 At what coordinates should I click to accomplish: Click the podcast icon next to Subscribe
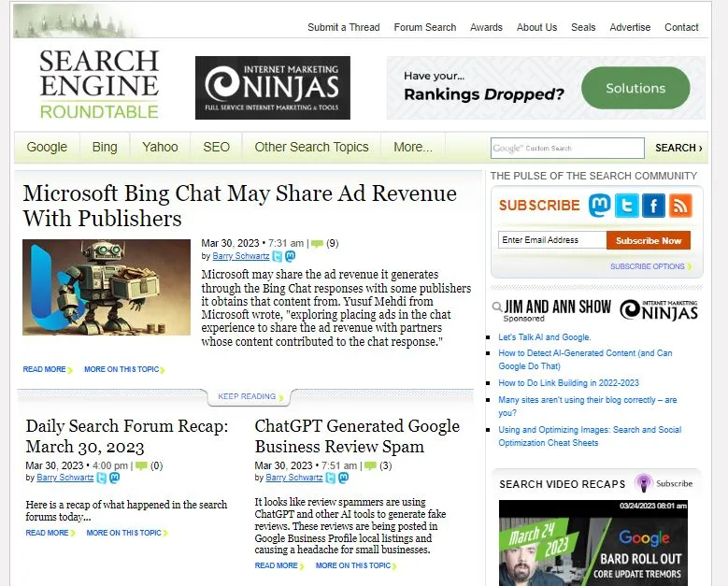(644, 483)
